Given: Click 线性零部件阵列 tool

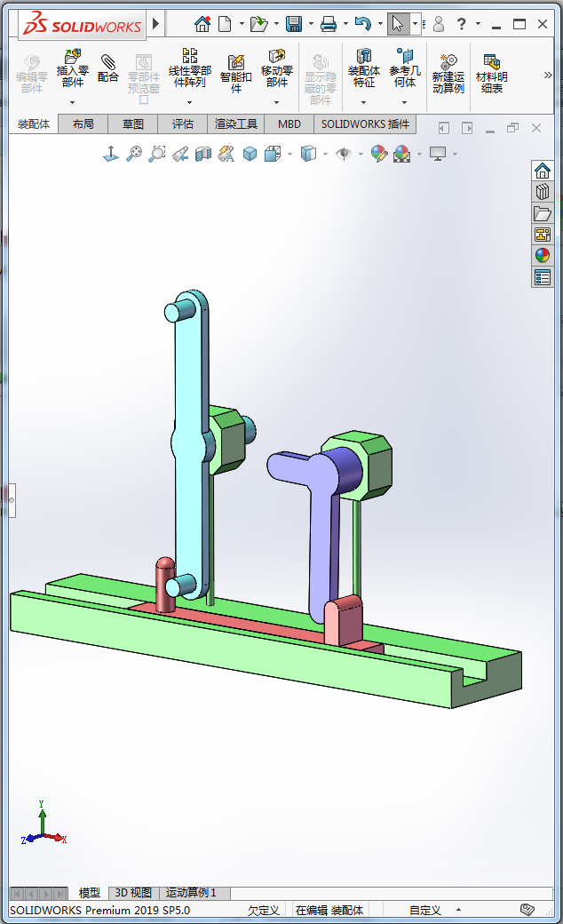Looking at the screenshot, I should click(x=190, y=68).
